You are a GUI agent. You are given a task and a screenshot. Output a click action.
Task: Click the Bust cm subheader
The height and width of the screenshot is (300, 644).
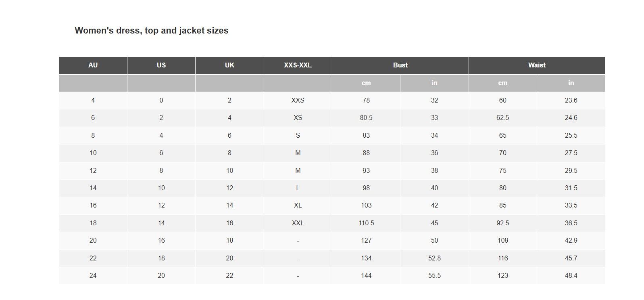[x=366, y=83]
